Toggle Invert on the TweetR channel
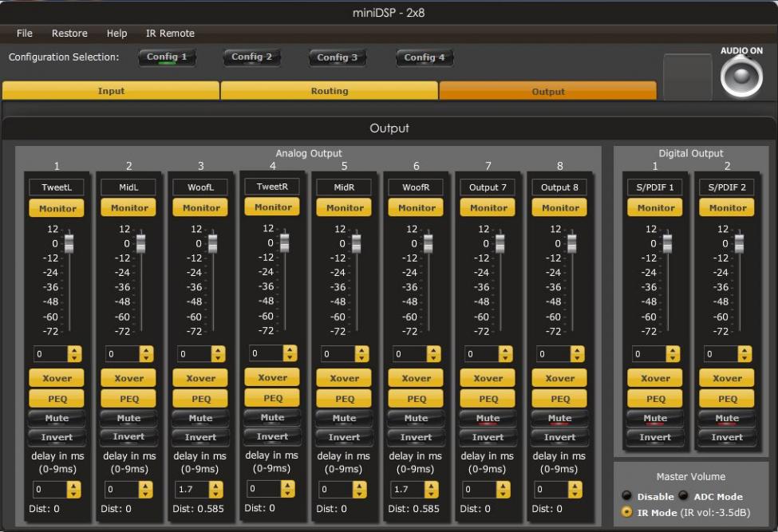 tap(273, 436)
